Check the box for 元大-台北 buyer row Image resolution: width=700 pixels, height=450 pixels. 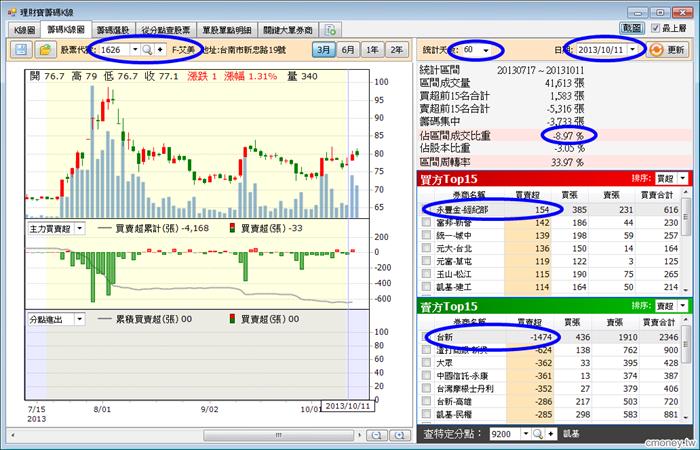click(426, 248)
